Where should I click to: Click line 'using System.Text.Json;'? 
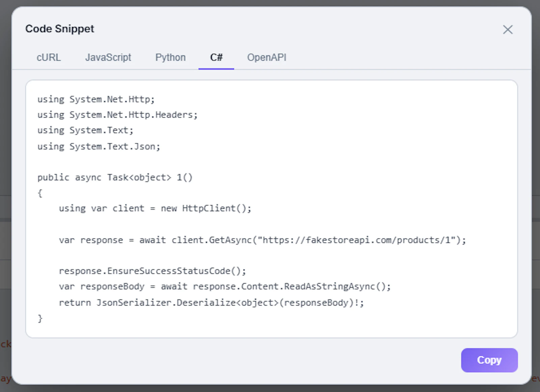(x=99, y=147)
